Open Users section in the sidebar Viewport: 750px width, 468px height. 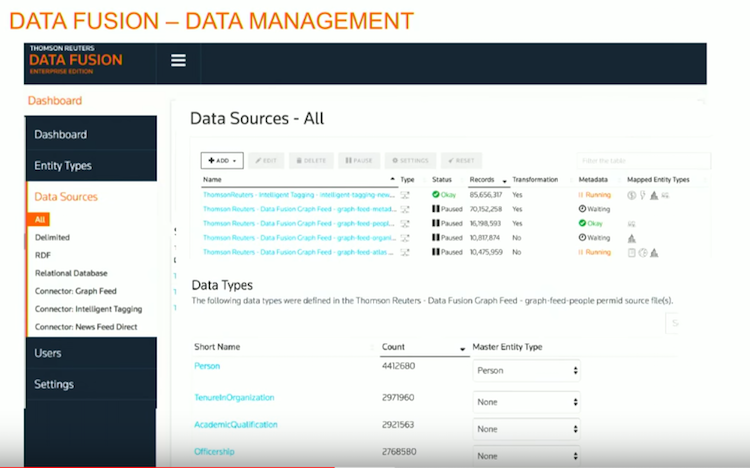coord(91,353)
